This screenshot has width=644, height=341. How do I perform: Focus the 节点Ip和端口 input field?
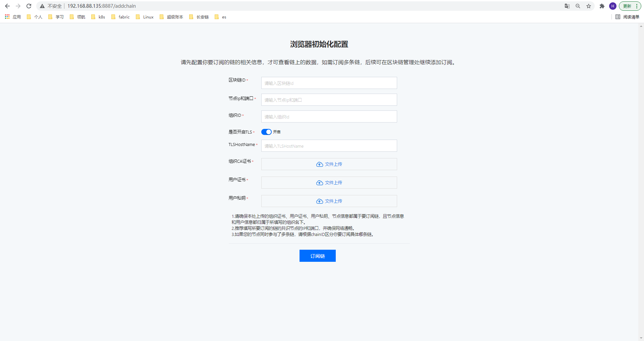[x=329, y=100]
